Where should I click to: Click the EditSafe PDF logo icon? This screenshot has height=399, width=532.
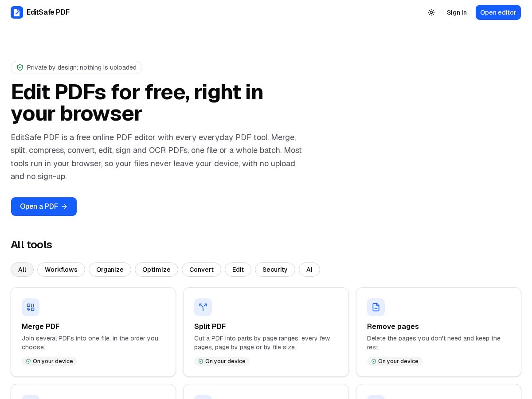coord(17,12)
